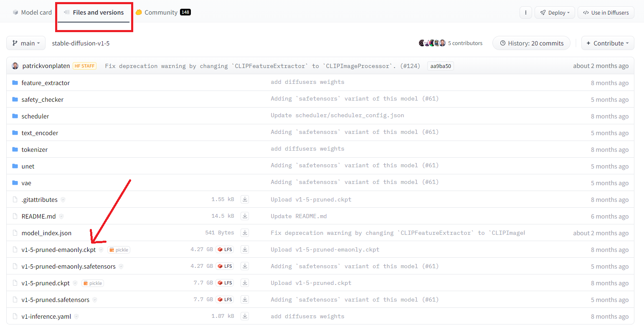Image resolution: width=644 pixels, height=332 pixels.
Task: Click the pickle badge beside v1-5-pruned.ckpt
Action: [x=93, y=283]
